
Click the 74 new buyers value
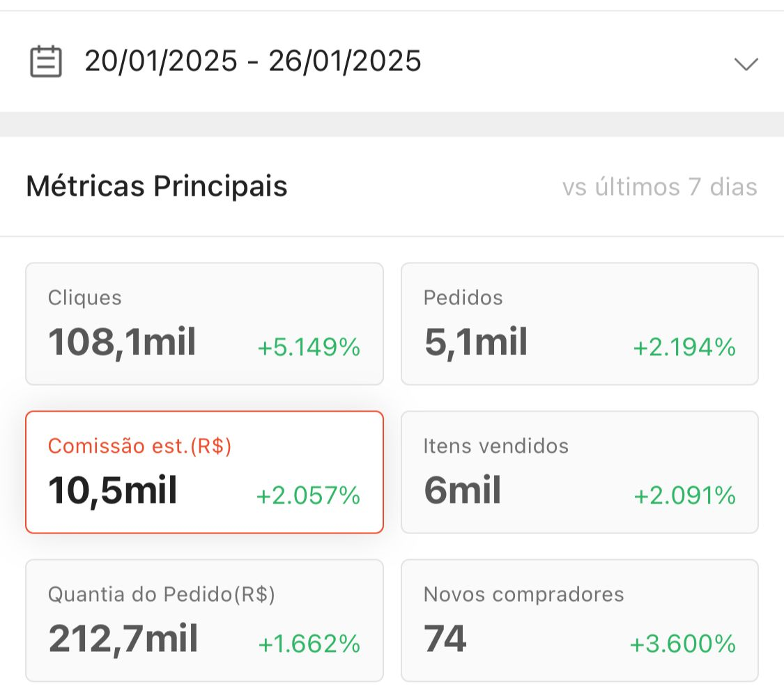coord(443,638)
